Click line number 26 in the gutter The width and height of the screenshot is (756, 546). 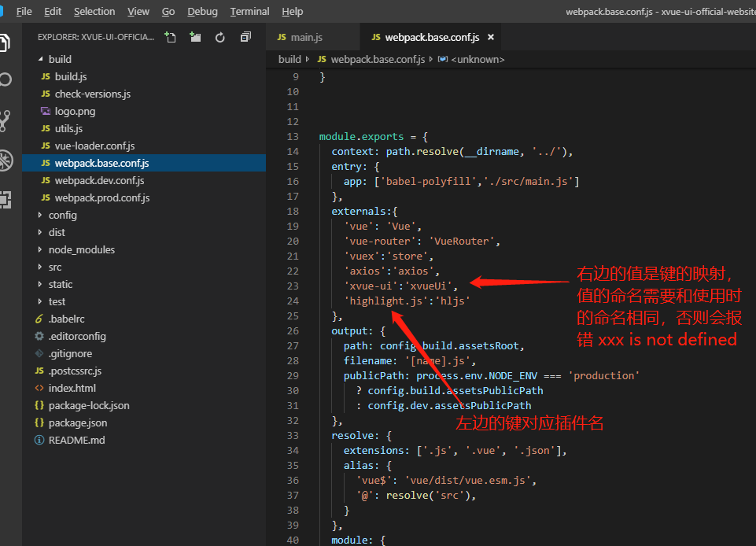(x=293, y=331)
